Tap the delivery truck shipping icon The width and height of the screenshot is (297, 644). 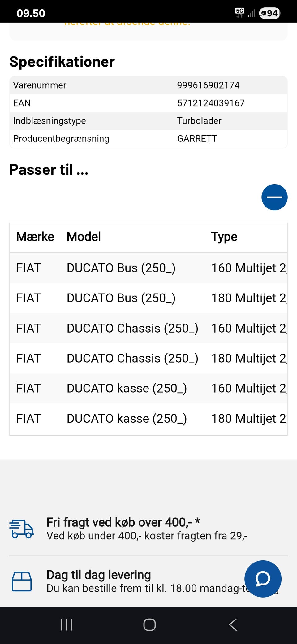click(x=21, y=529)
